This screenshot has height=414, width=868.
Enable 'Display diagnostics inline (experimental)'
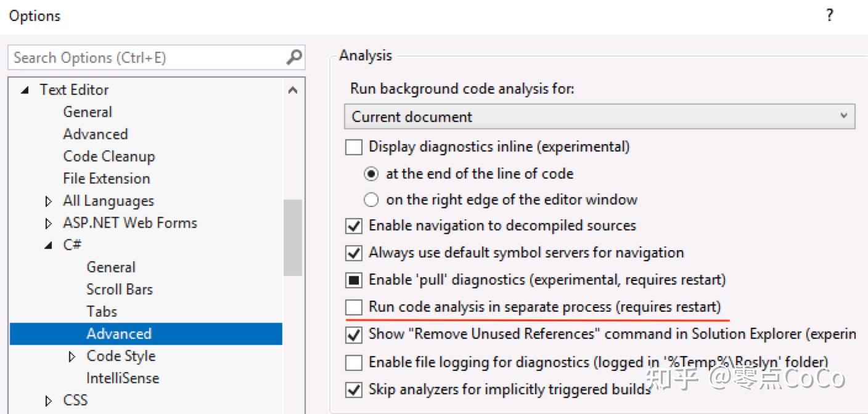[x=353, y=147]
